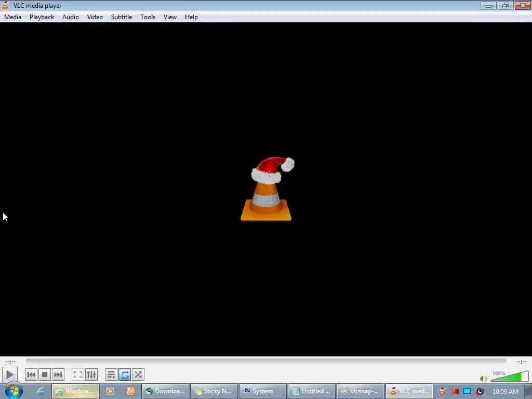Switch to the vlcsnap taskbar window
Image resolution: width=532 pixels, height=399 pixels.
point(361,391)
